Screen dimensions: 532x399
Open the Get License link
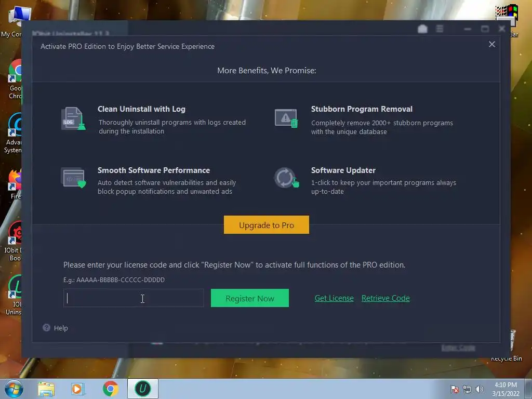(334, 298)
